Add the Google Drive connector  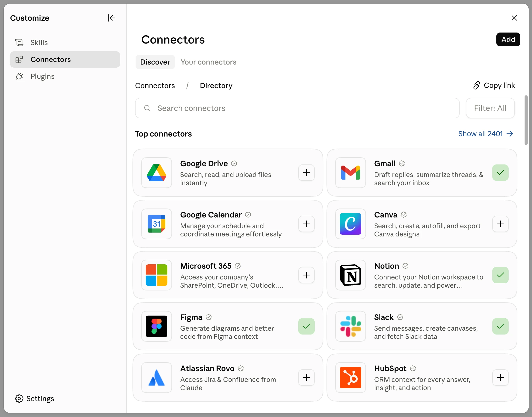[x=306, y=173]
